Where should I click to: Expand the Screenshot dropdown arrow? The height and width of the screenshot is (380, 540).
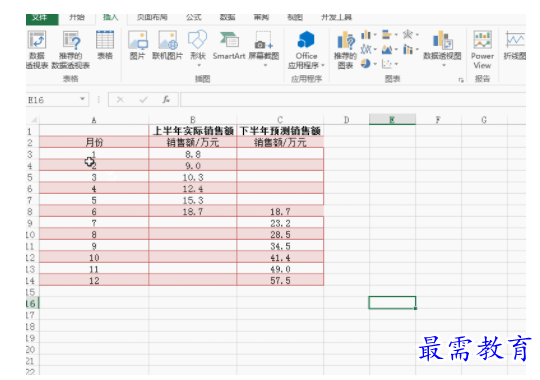[x=265, y=65]
